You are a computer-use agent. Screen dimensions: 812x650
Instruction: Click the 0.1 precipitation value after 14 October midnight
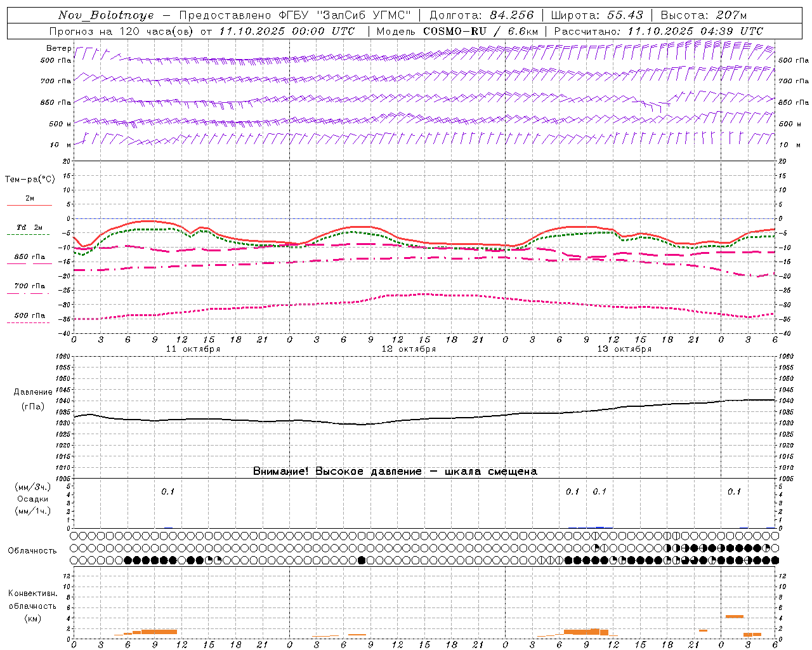coord(734,492)
